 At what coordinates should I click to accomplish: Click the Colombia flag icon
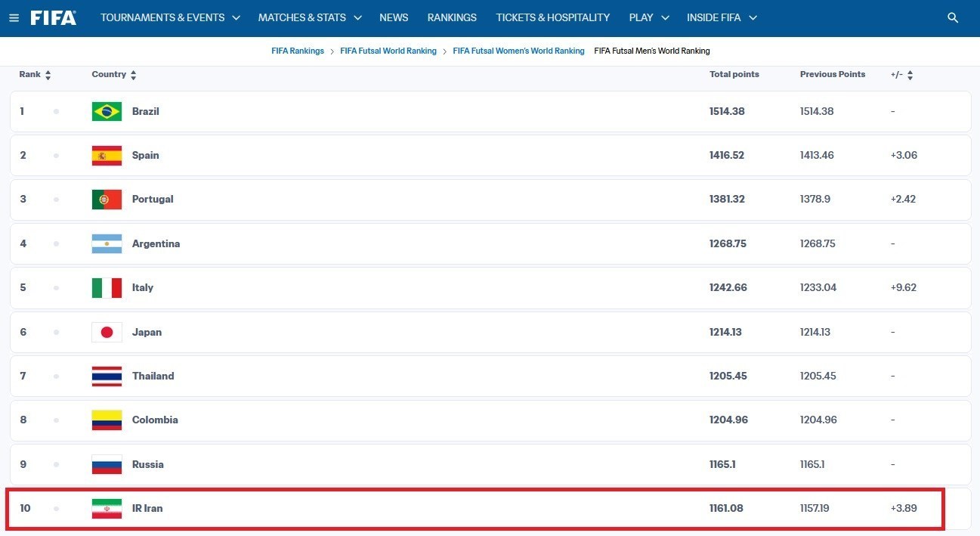107,420
